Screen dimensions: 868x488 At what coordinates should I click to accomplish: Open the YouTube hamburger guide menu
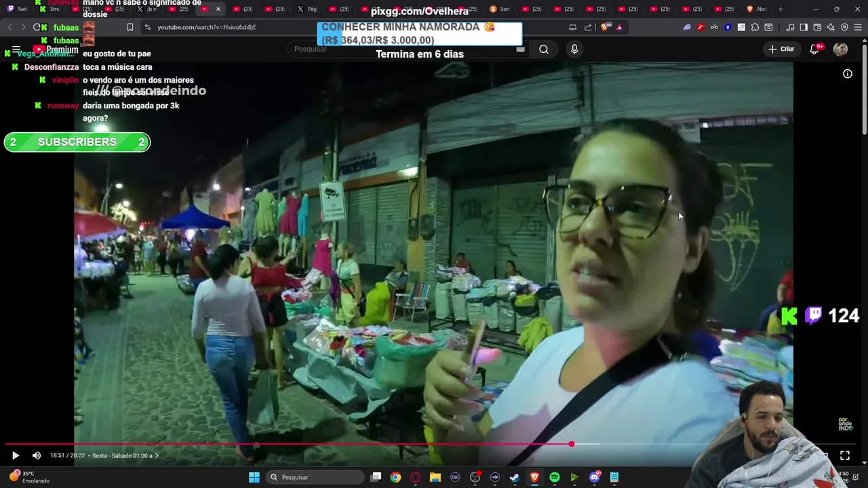(16, 49)
